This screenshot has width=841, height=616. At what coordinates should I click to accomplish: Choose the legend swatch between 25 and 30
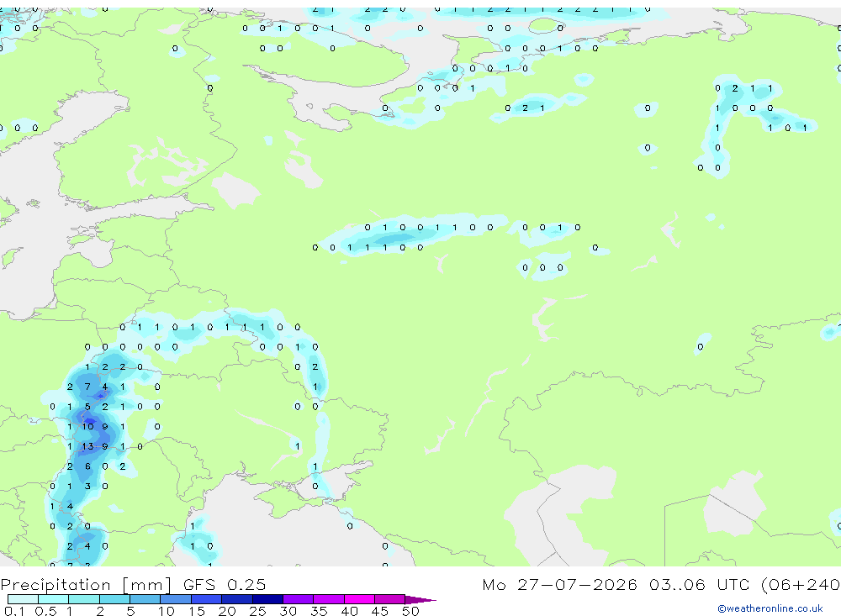pos(267,599)
